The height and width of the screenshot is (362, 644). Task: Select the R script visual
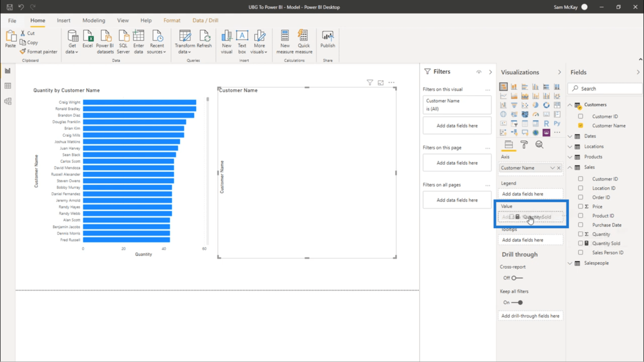pos(546,123)
